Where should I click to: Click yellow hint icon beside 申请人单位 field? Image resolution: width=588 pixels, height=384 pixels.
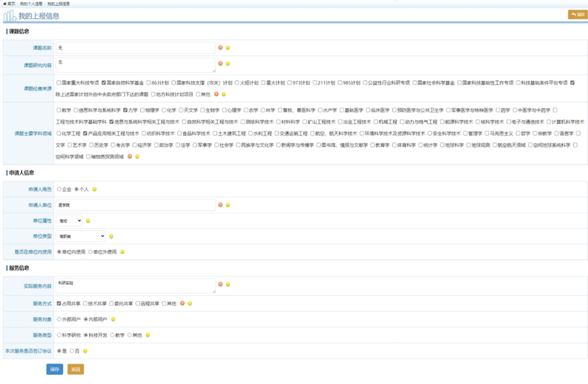228,205
